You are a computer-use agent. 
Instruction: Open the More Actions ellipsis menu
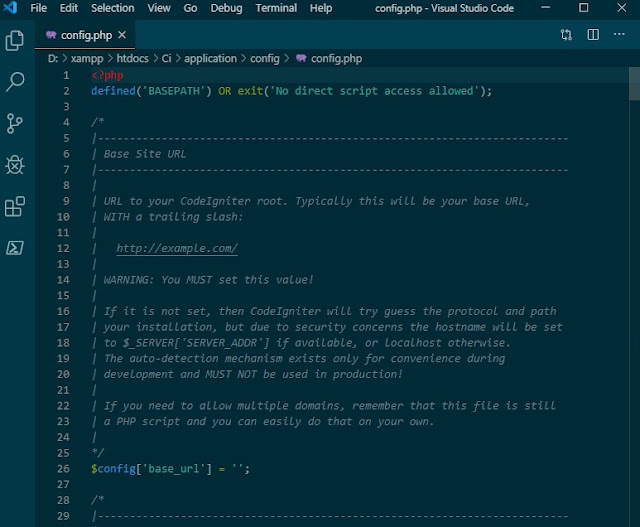(x=619, y=34)
